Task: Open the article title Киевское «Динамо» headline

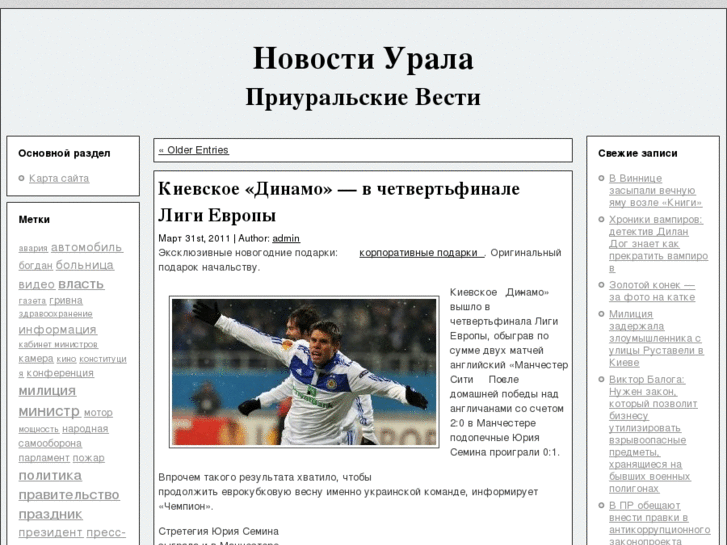Action: pos(339,202)
